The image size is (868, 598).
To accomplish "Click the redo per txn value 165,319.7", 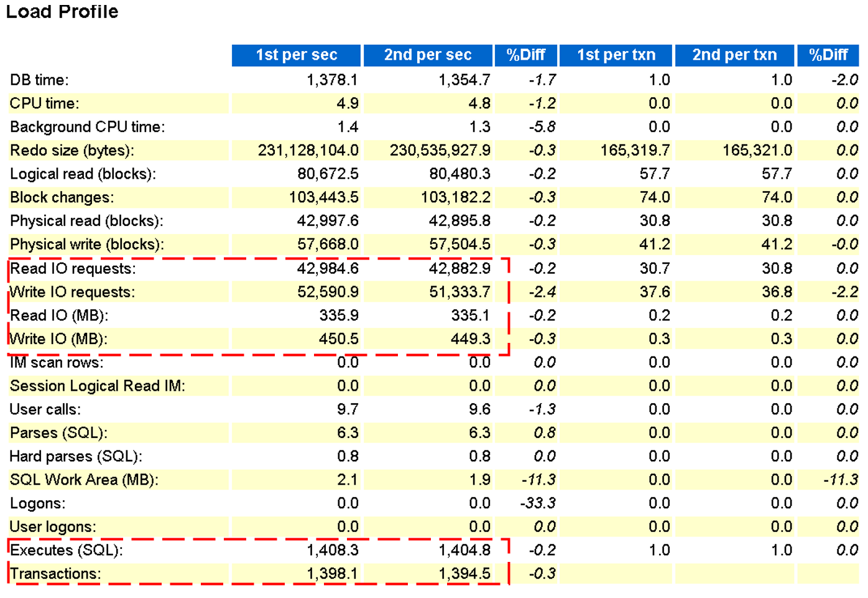I will 635,151.
